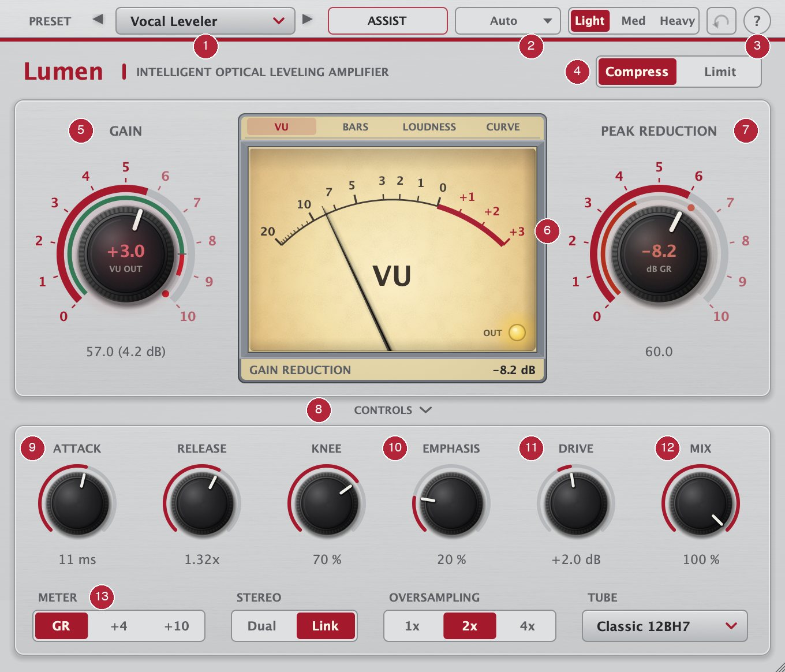Click the Gain knob showing +3.0
Image resolution: width=785 pixels, height=672 pixels.
(126, 254)
